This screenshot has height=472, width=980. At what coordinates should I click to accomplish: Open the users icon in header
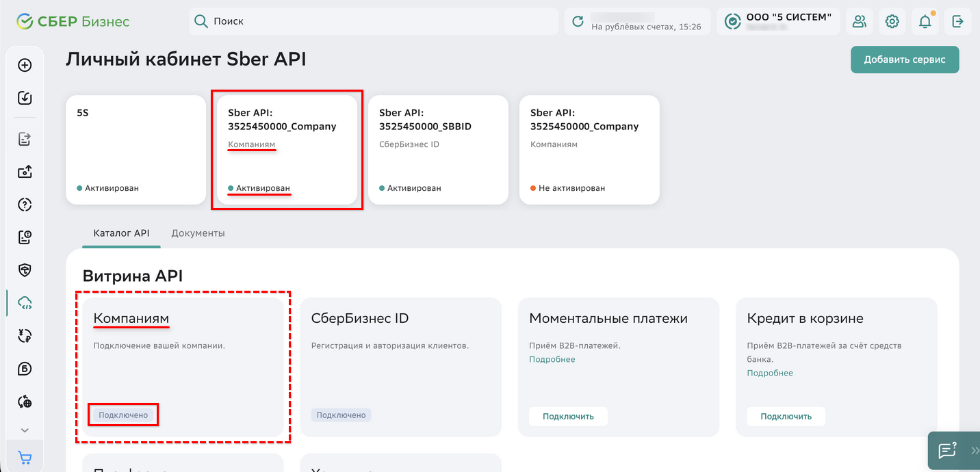point(859,21)
